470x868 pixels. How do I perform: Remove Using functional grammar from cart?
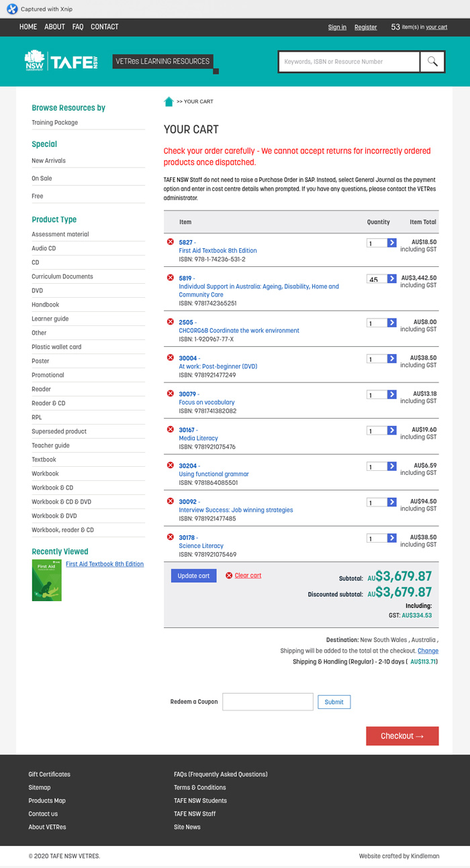171,465
